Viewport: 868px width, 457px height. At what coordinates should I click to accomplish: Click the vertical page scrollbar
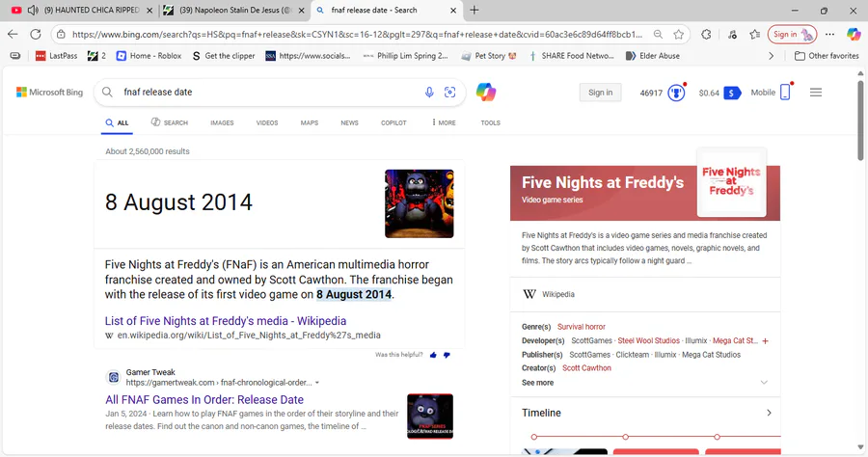point(861,121)
